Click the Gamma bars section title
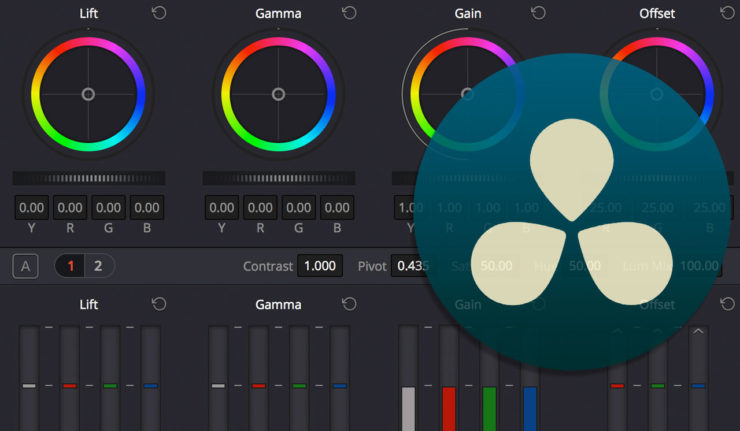Screen dimensions: 740x431 (x=278, y=304)
